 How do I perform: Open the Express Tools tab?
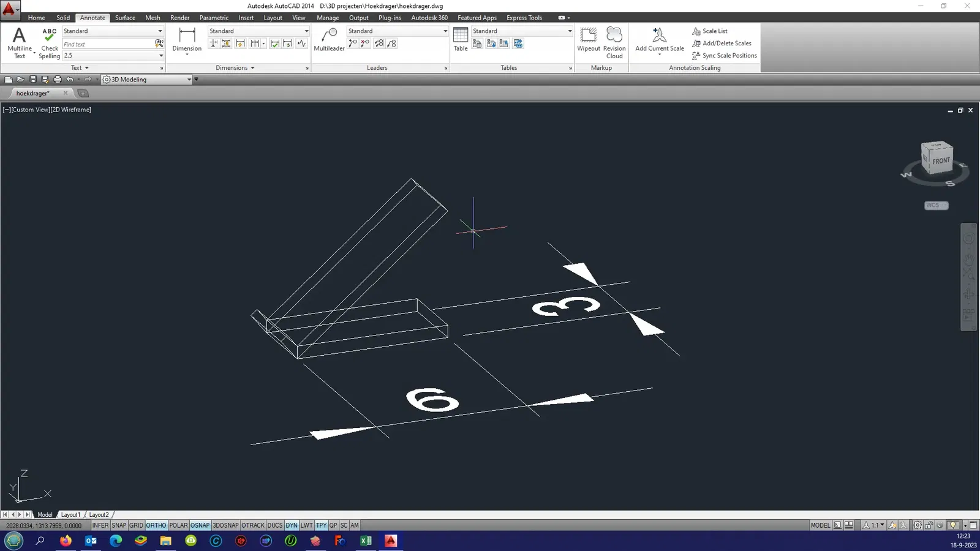[524, 18]
